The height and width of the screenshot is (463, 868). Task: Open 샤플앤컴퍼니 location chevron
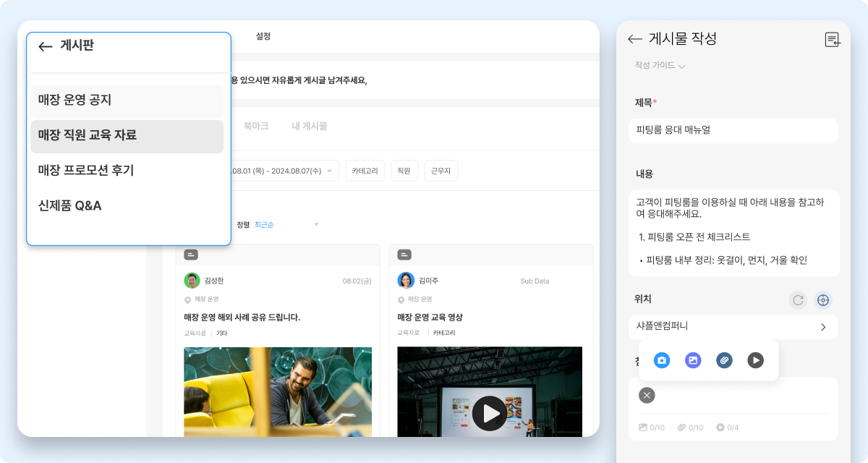823,327
